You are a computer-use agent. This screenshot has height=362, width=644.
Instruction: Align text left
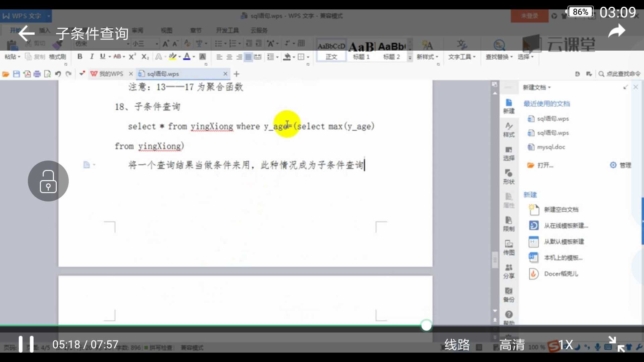click(x=219, y=57)
